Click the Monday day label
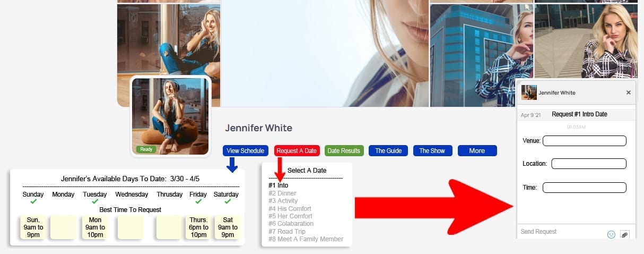This screenshot has width=644, height=254. pyautogui.click(x=63, y=194)
